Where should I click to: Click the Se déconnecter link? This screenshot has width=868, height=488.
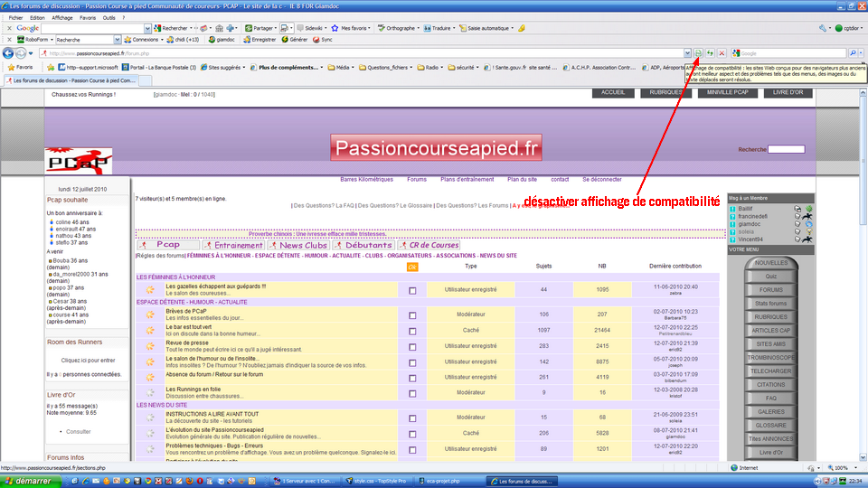point(602,179)
